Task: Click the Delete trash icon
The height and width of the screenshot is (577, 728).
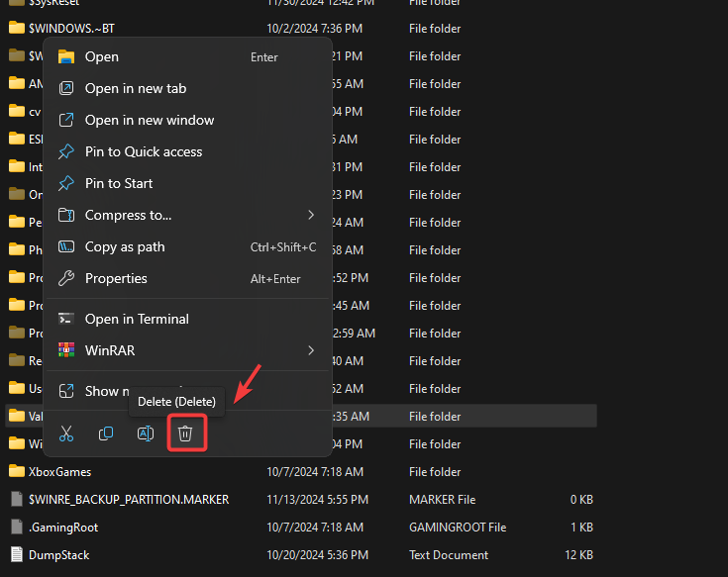Action: click(x=185, y=433)
